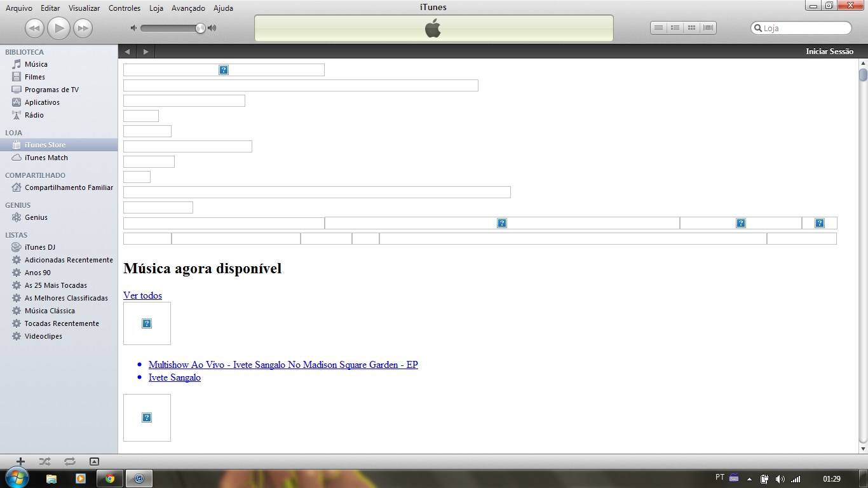Screen dimensions: 868x488
Task: Open media player from taskbar
Action: coord(81,478)
